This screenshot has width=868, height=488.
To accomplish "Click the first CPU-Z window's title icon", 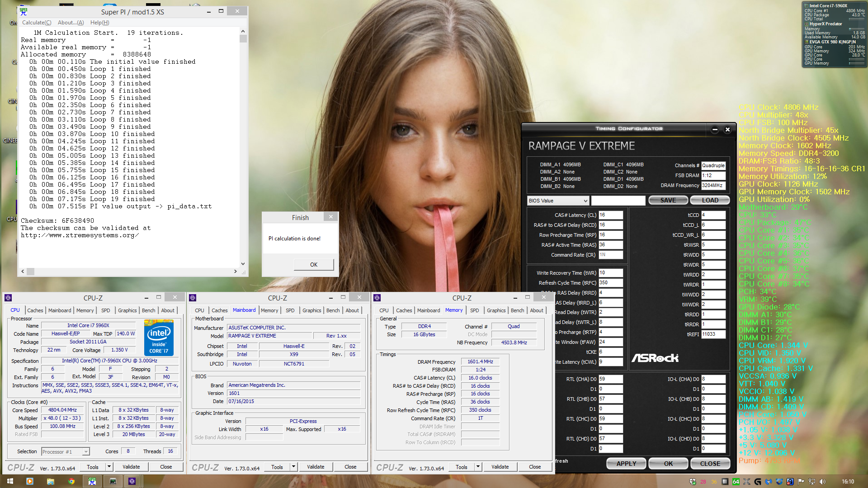I will click(x=8, y=298).
